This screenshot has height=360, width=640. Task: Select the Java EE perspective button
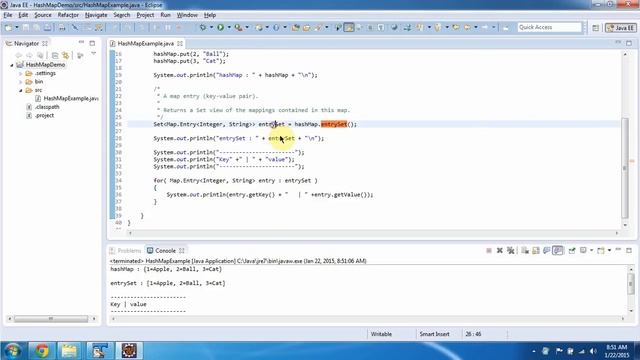click(621, 28)
